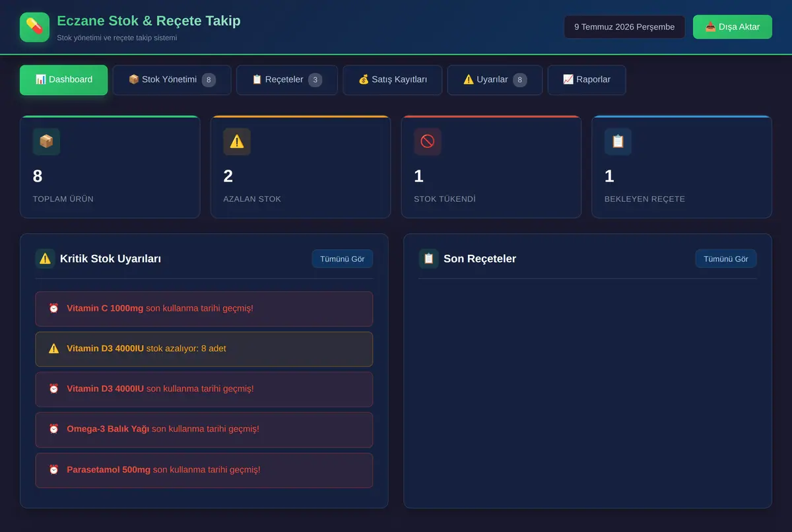Image resolution: width=792 pixels, height=532 pixels.
Task: Click the date display 9 Temmuz 2026
Action: click(624, 27)
